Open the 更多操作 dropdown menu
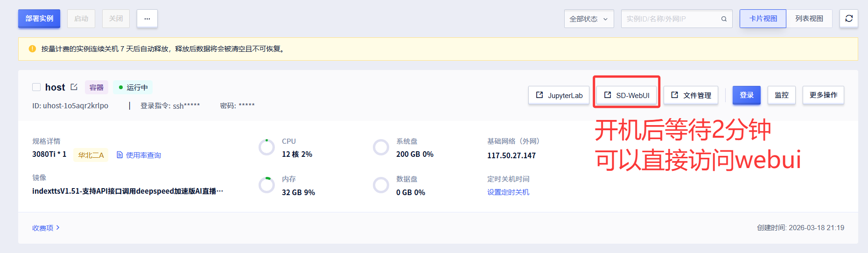The height and width of the screenshot is (253, 868). [x=823, y=95]
